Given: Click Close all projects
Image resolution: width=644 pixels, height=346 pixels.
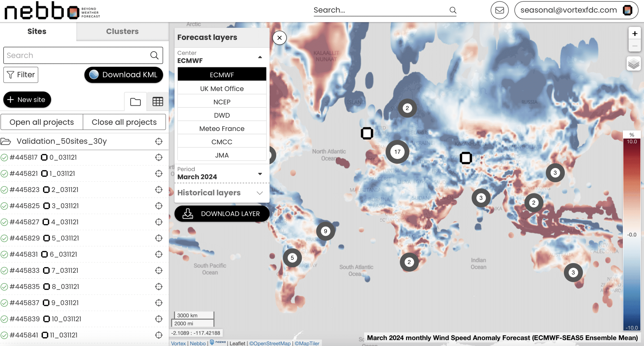Looking at the screenshot, I should pyautogui.click(x=124, y=122).
